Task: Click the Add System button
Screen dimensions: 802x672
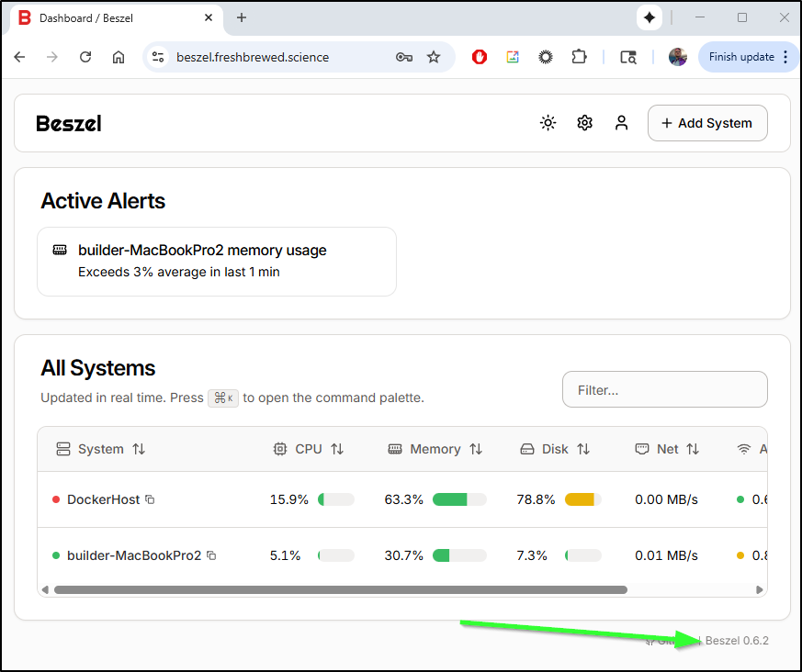Action: (706, 123)
